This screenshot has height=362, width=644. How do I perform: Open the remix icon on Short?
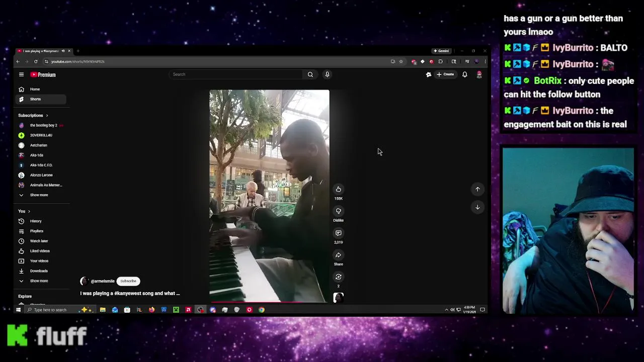pos(338,277)
